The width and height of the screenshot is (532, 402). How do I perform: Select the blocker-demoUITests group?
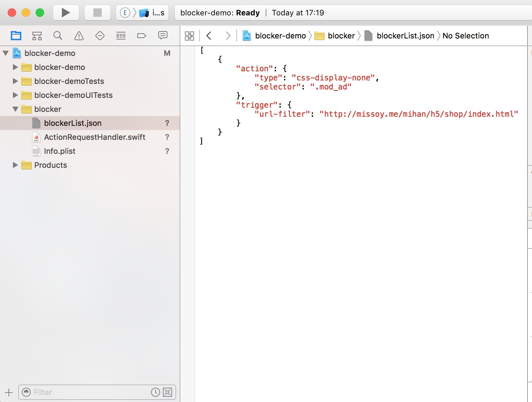coord(90,95)
